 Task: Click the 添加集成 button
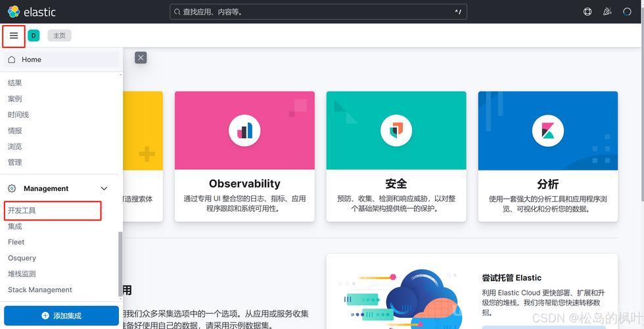(x=62, y=316)
